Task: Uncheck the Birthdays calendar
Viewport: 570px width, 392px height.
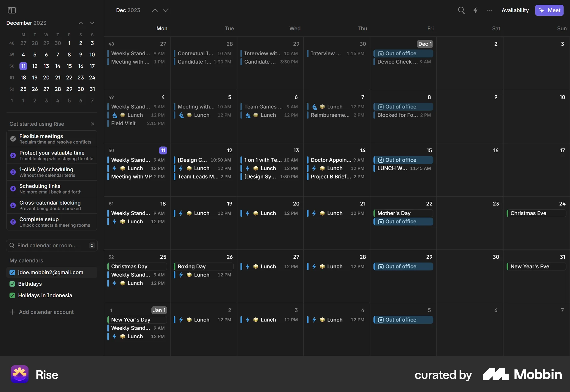Action: coord(12,284)
